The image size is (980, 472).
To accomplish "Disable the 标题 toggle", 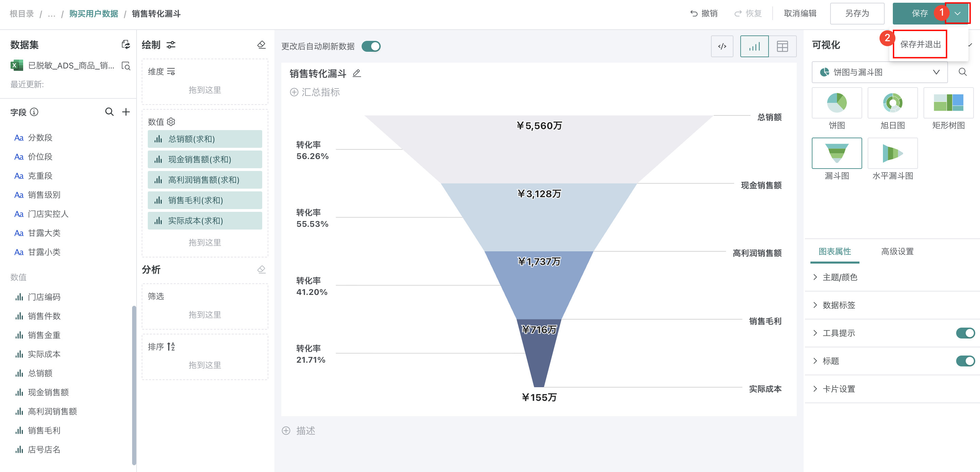I will [965, 361].
